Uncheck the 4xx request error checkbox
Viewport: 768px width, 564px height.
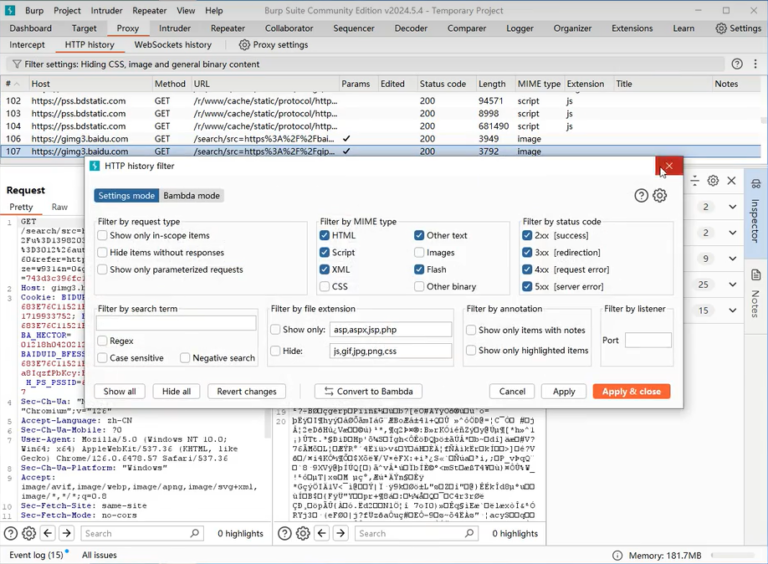pos(527,270)
